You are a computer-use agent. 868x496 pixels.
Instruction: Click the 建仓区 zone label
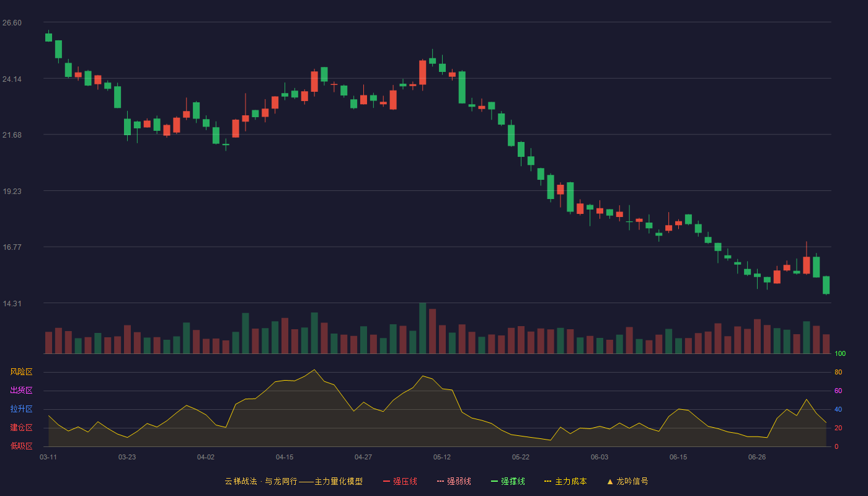(x=21, y=428)
